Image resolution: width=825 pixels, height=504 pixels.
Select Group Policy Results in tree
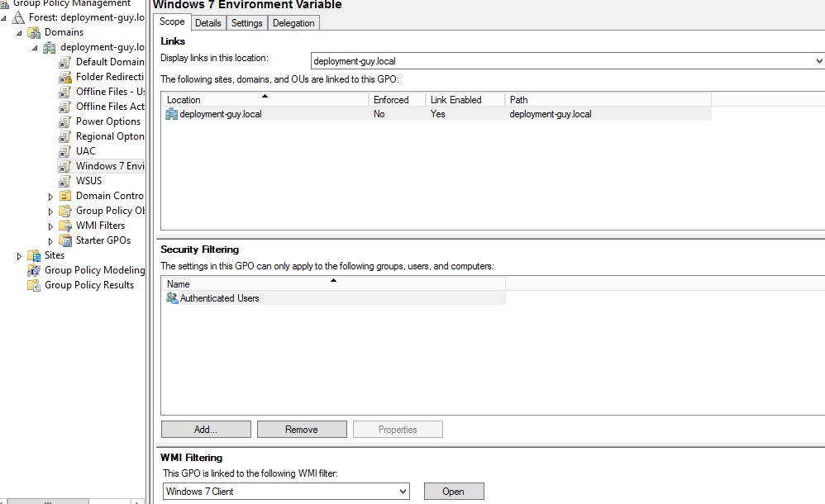[89, 285]
